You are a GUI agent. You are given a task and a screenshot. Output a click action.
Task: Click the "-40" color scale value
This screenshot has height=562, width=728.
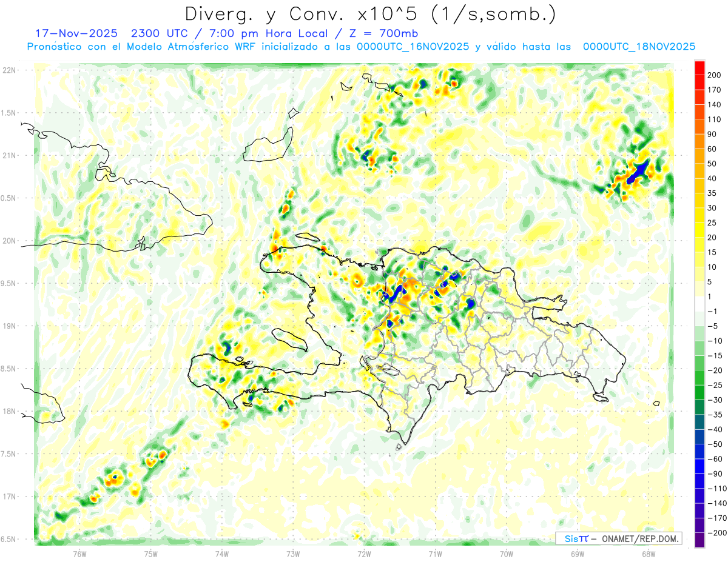[715, 430]
